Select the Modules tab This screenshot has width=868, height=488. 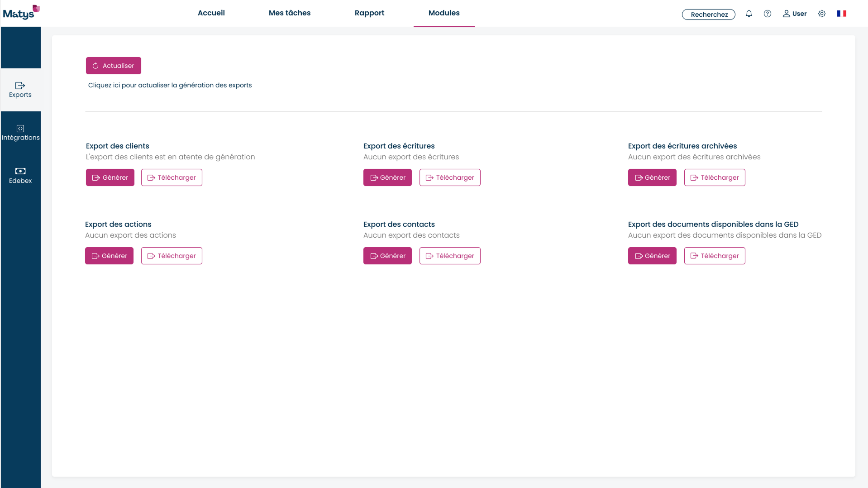(x=444, y=13)
